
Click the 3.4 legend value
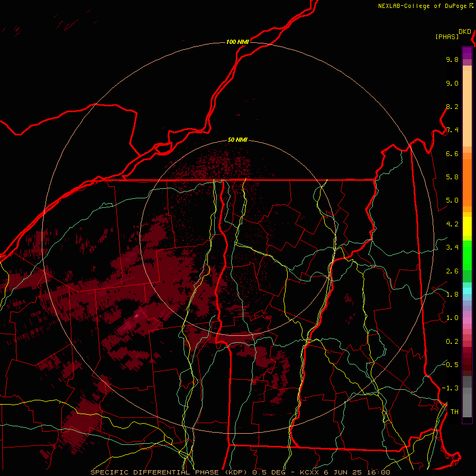click(452, 248)
